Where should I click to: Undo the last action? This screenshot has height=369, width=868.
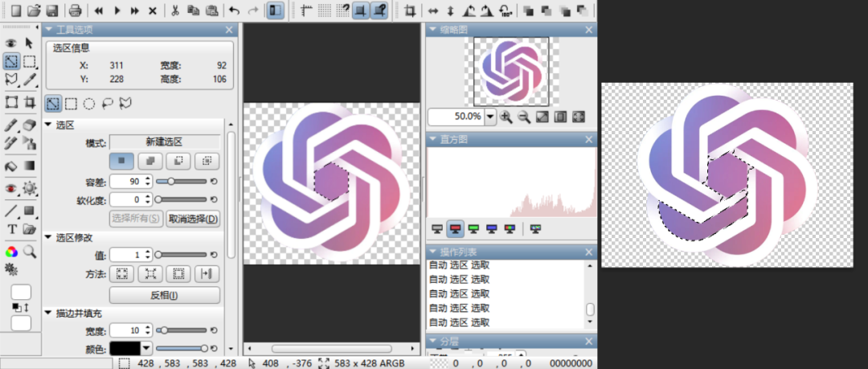click(x=234, y=10)
